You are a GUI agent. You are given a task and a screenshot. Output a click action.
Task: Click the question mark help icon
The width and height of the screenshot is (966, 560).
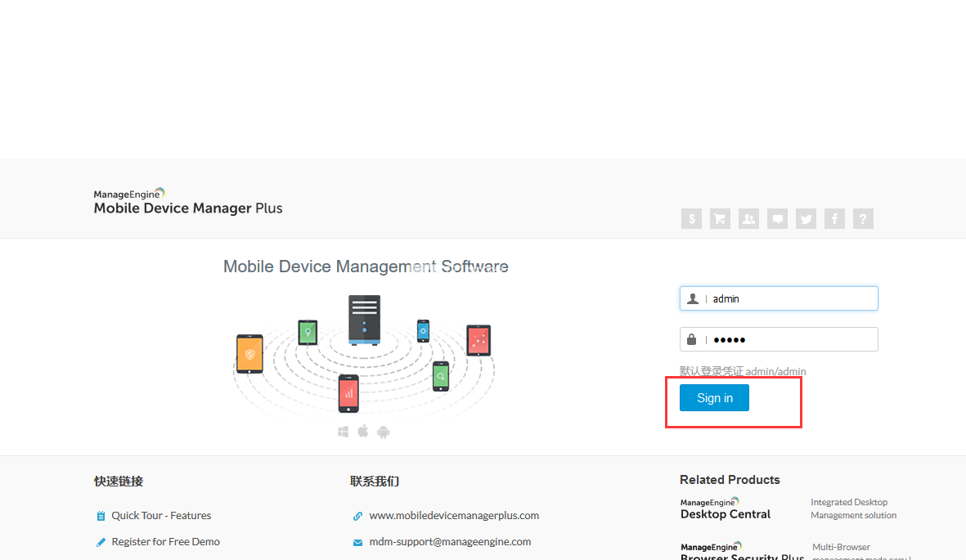pyautogui.click(x=863, y=219)
